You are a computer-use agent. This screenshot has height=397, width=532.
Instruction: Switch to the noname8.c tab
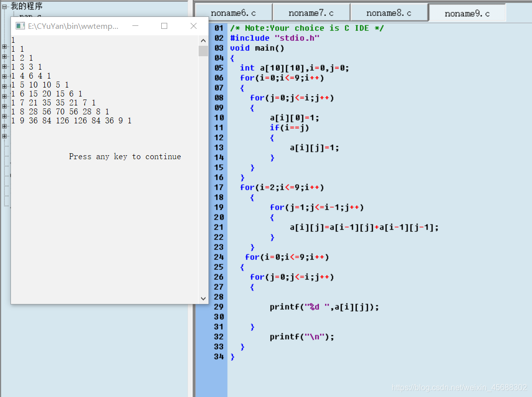(x=389, y=13)
